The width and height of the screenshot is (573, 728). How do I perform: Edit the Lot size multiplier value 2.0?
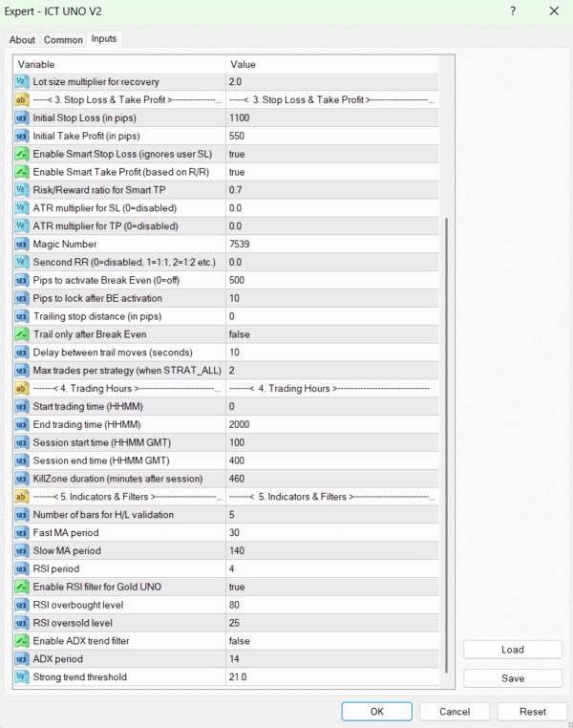pyautogui.click(x=332, y=82)
